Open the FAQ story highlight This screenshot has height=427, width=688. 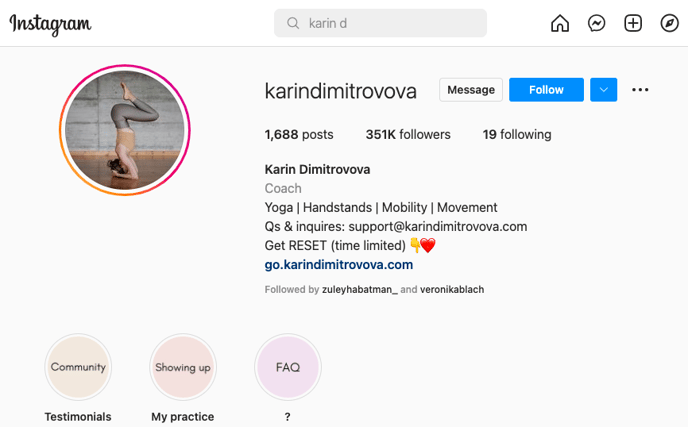point(288,367)
